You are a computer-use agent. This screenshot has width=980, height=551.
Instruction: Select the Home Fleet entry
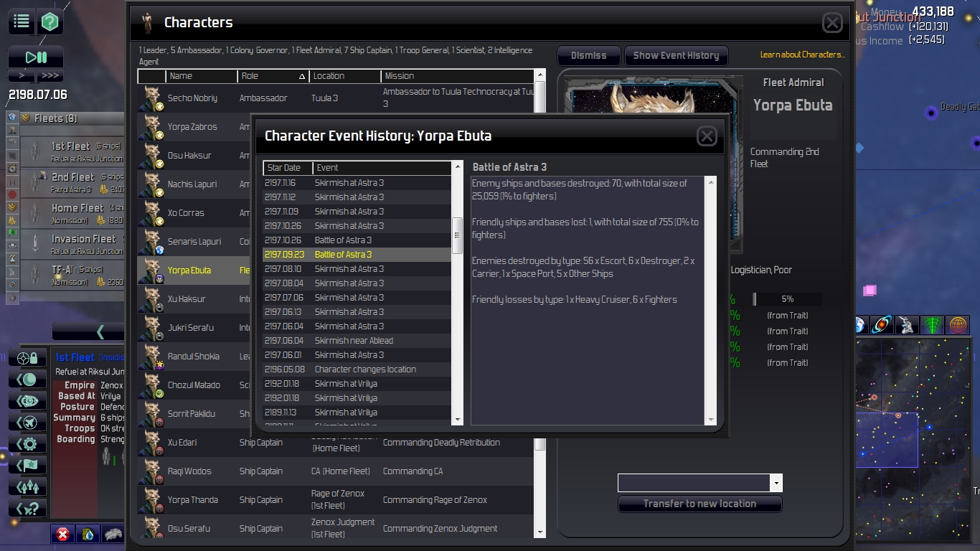click(x=72, y=214)
